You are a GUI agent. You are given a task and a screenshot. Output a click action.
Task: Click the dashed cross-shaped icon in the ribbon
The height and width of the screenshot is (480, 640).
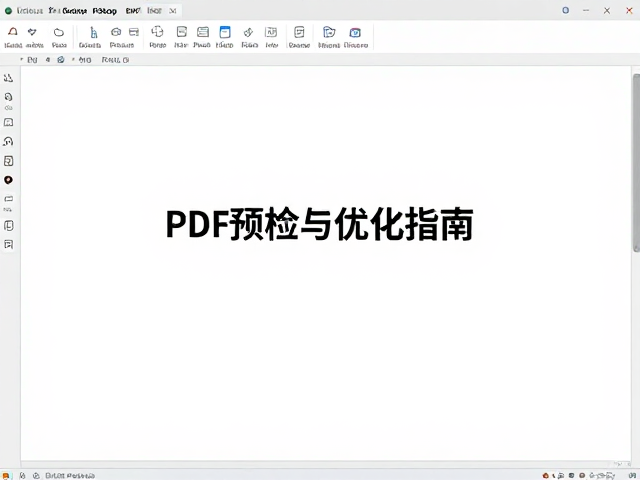157,31
